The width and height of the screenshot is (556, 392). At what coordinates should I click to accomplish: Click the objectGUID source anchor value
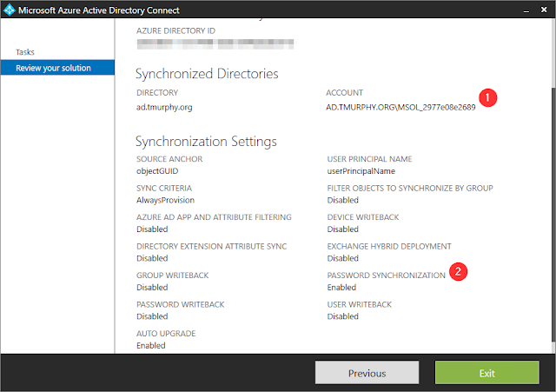coord(158,171)
